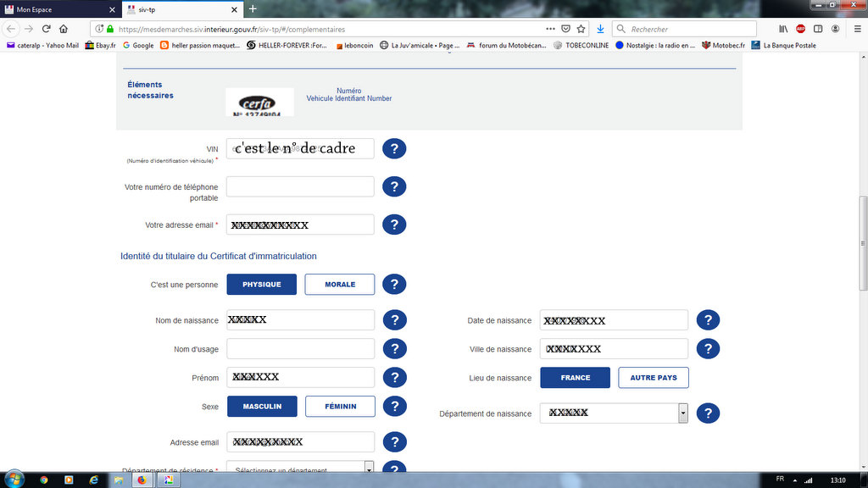Image resolution: width=868 pixels, height=488 pixels.
Task: Expand the Département de résidence dropdown
Action: 370,468
